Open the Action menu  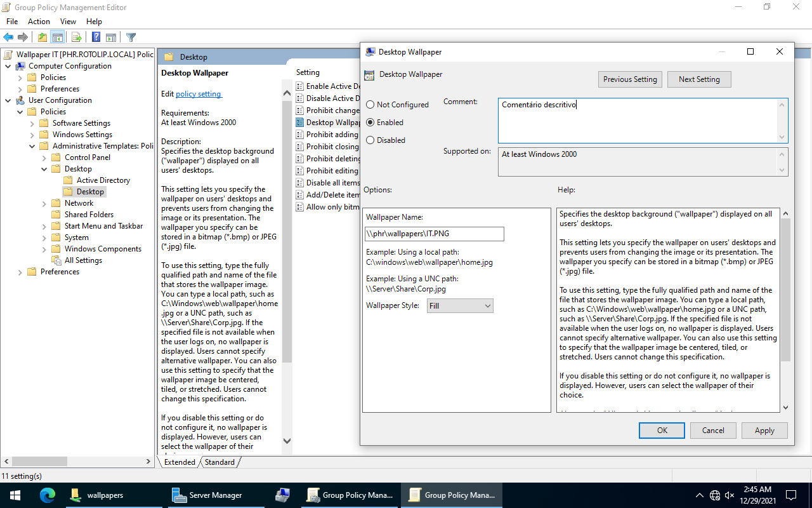point(39,22)
